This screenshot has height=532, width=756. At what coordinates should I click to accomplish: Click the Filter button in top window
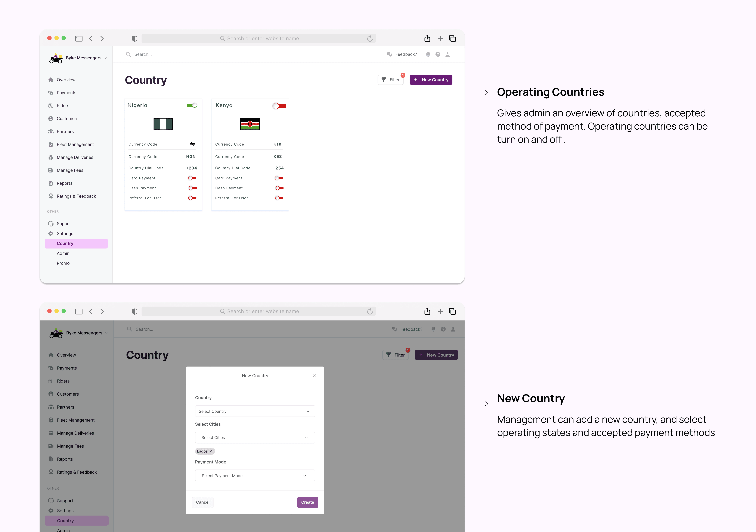(391, 80)
